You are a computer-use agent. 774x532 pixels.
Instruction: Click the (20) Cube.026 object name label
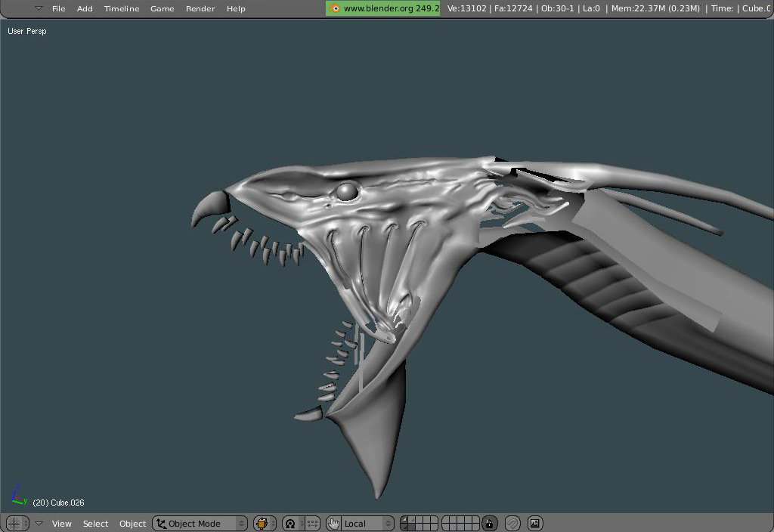click(x=58, y=503)
